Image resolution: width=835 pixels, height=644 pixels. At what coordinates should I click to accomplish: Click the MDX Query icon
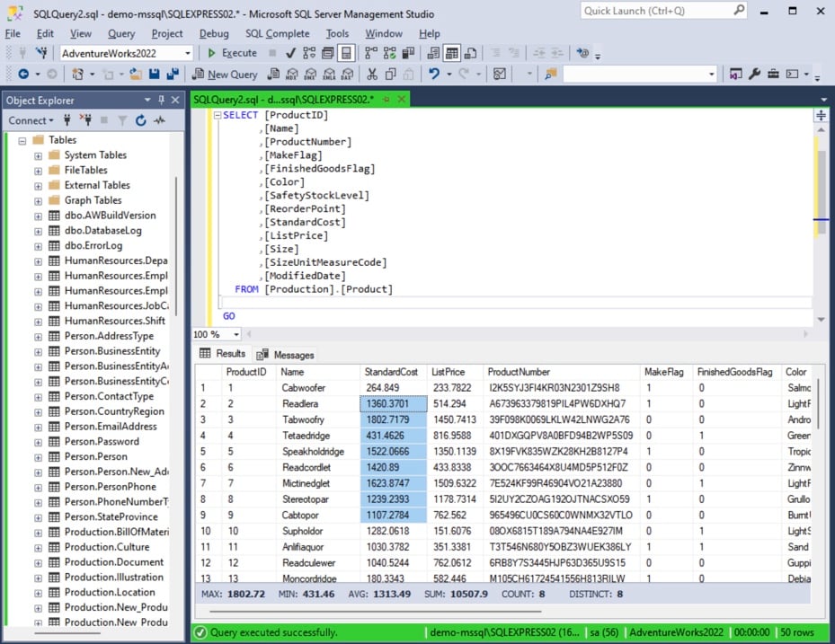[292, 74]
